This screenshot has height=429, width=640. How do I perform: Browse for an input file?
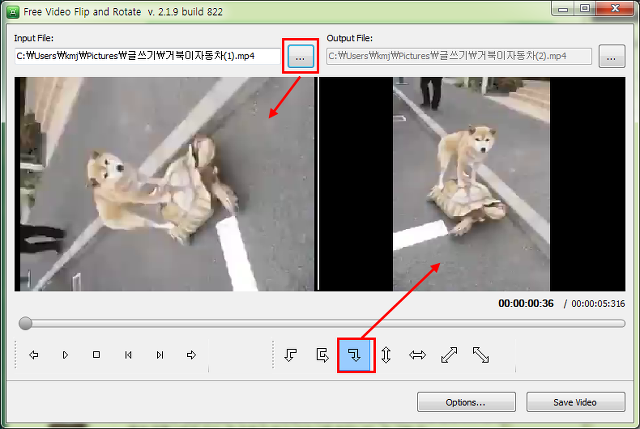pos(300,56)
